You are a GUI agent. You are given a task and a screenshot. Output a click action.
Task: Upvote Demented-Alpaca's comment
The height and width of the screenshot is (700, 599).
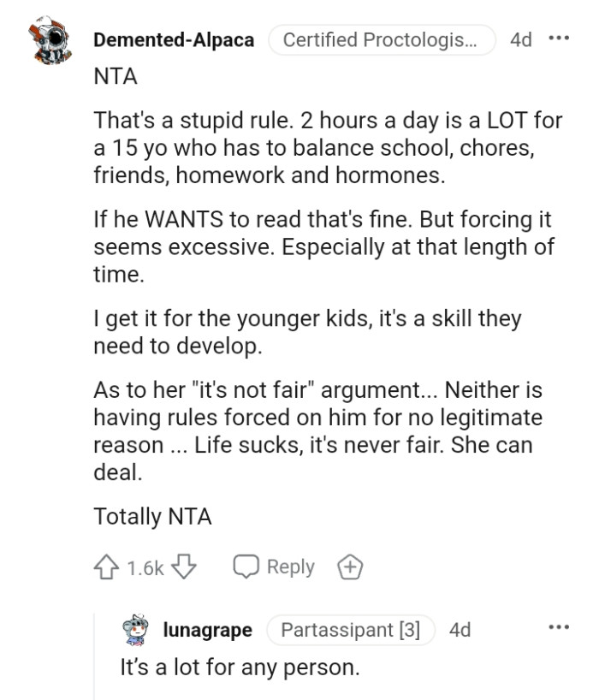click(106, 567)
